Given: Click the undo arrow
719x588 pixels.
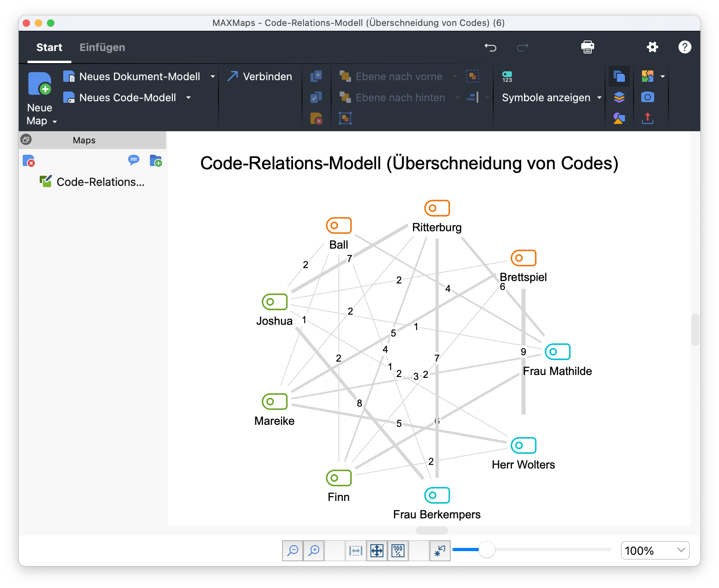Looking at the screenshot, I should pyautogui.click(x=490, y=47).
